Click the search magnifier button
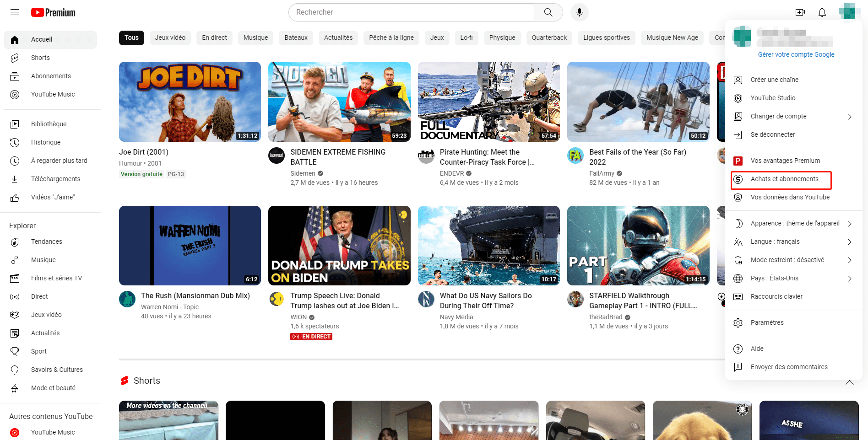Screen dimensions: 868x440 point(548,12)
